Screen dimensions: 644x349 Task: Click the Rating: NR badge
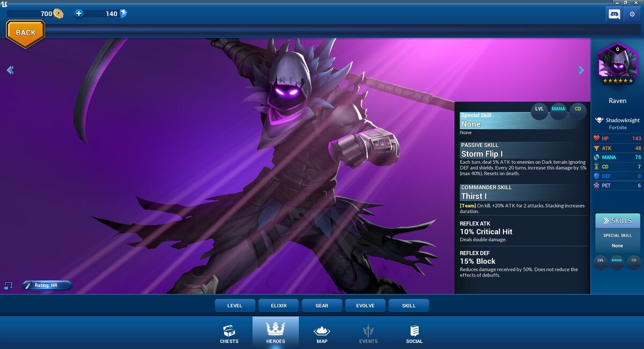click(47, 285)
